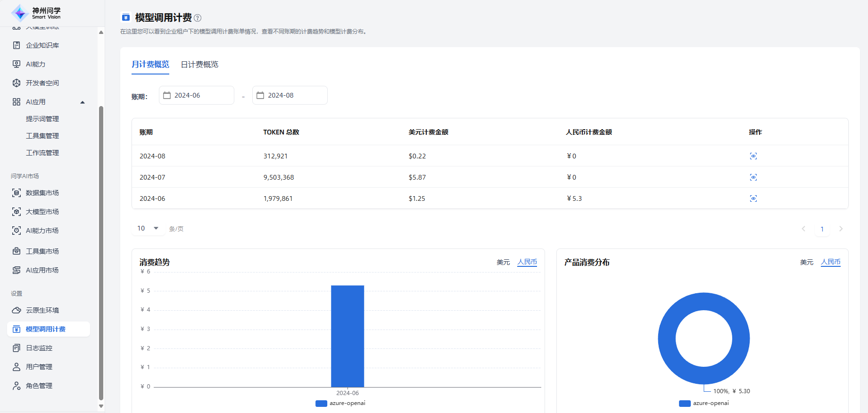Click the 9,503,368 token count cell

pyautogui.click(x=279, y=177)
